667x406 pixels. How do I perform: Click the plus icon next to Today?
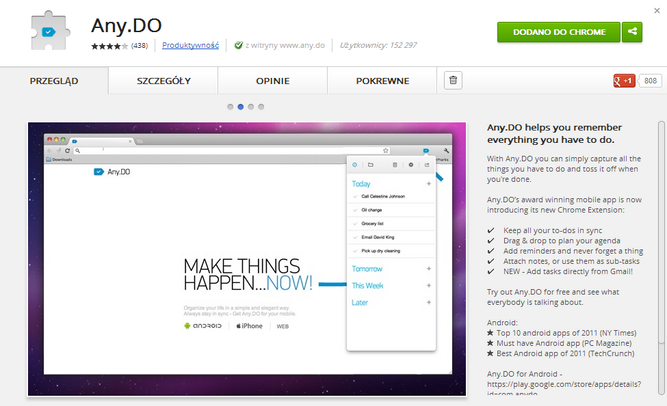pyautogui.click(x=429, y=184)
